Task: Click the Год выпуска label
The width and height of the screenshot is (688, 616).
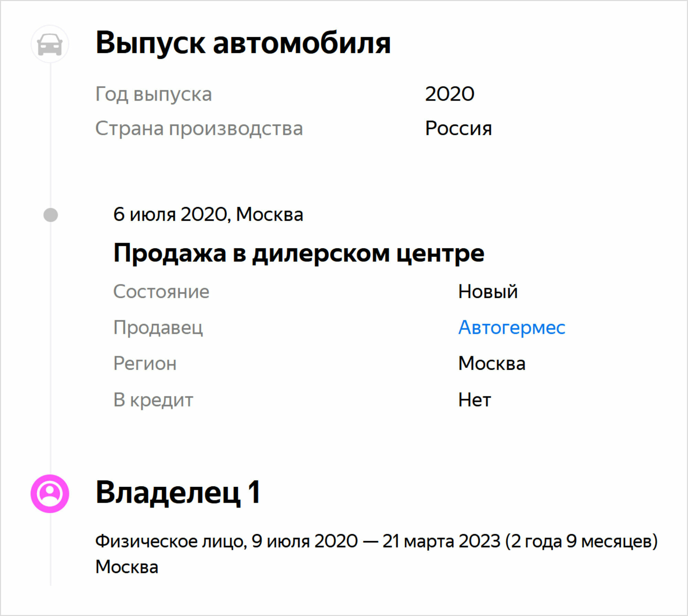Action: [x=153, y=94]
